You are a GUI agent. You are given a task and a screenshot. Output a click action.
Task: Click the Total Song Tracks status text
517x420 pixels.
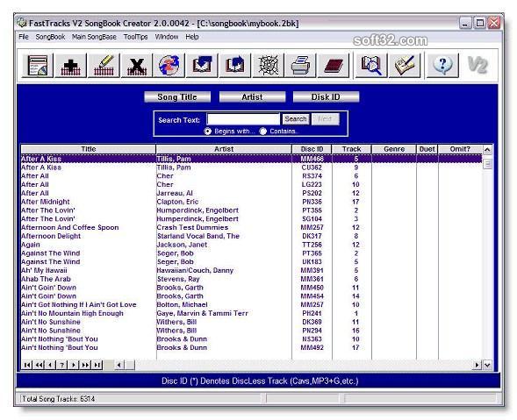58,399
